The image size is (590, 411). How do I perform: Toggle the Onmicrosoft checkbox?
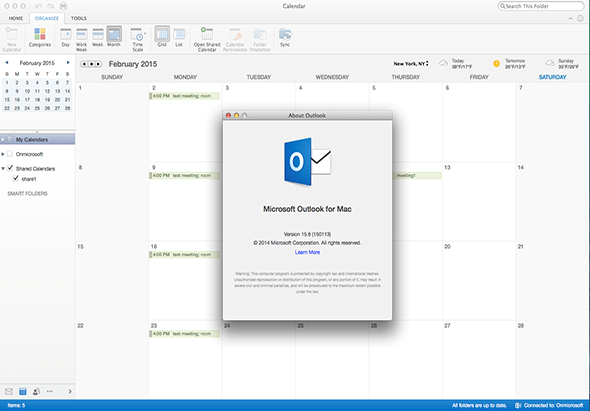coord(10,154)
